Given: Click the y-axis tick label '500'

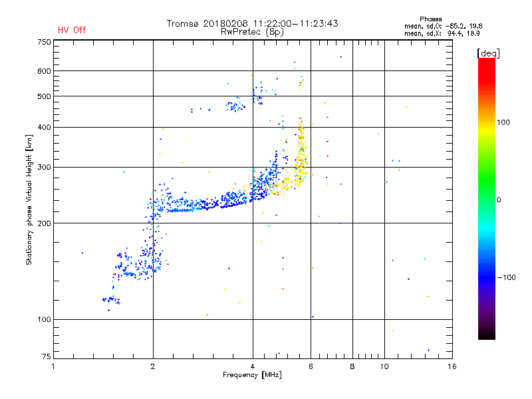Looking at the screenshot, I should (44, 96).
